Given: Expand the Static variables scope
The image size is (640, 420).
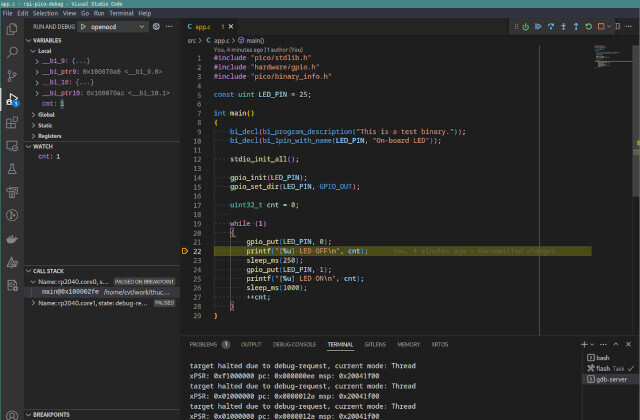Looking at the screenshot, I should [x=33, y=125].
